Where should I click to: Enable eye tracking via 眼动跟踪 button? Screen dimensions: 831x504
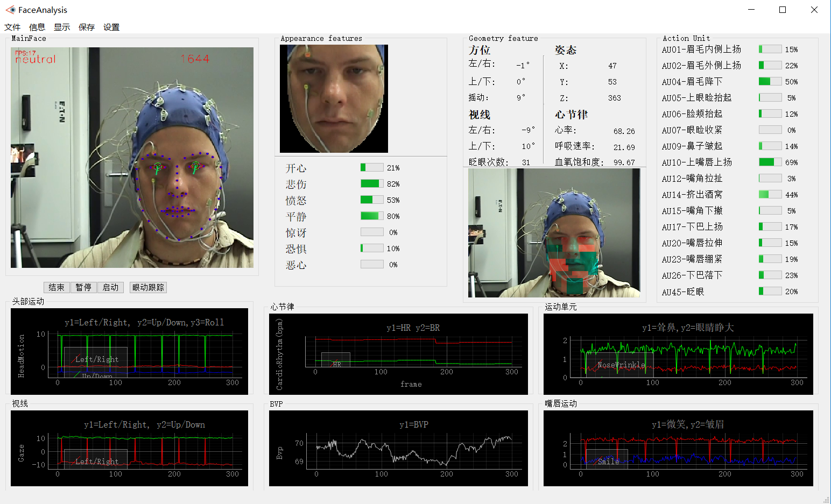point(147,287)
